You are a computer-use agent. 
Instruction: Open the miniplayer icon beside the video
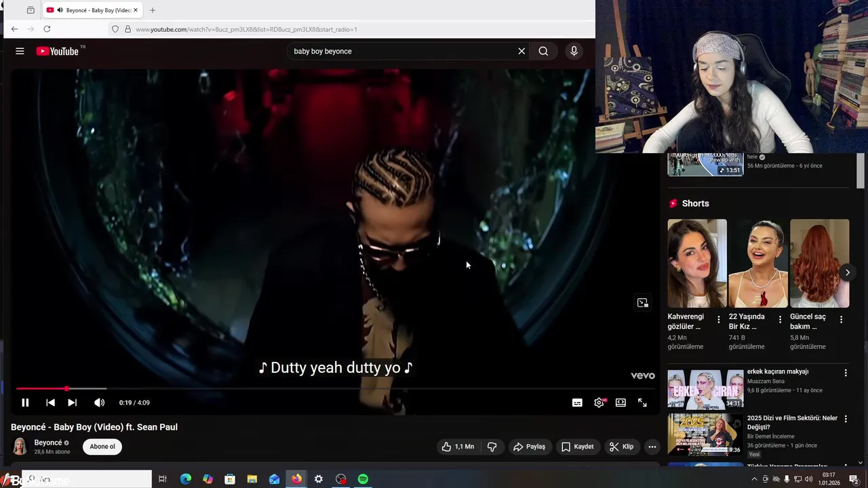tap(643, 303)
